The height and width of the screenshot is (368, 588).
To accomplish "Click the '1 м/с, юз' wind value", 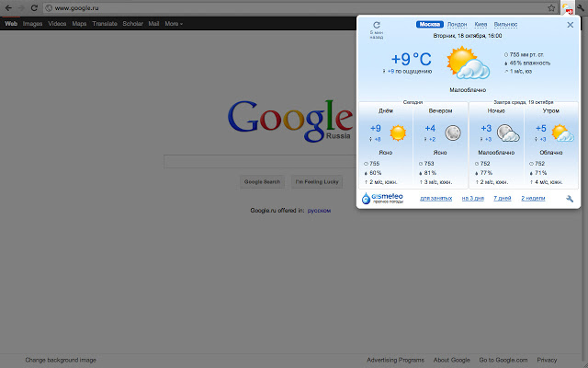I will (521, 72).
